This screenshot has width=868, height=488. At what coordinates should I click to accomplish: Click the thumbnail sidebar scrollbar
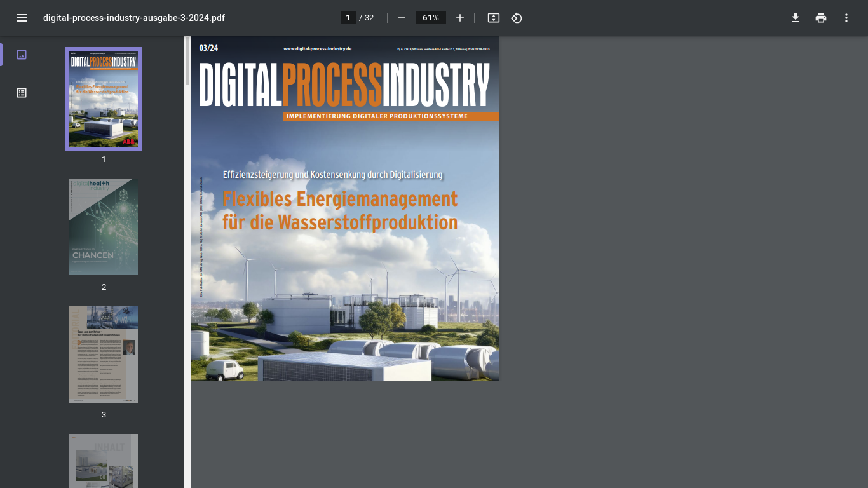pyautogui.click(x=187, y=60)
